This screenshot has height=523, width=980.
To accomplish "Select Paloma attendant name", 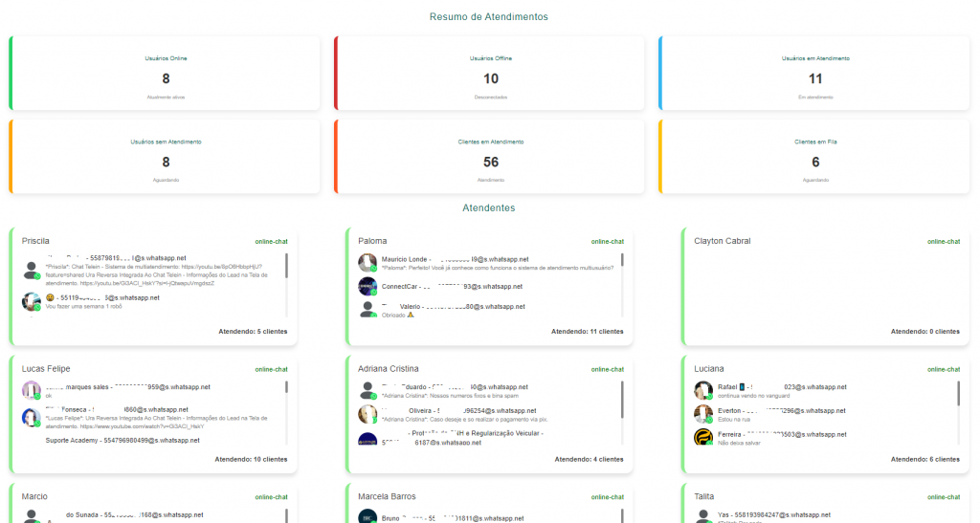I will pyautogui.click(x=372, y=241).
